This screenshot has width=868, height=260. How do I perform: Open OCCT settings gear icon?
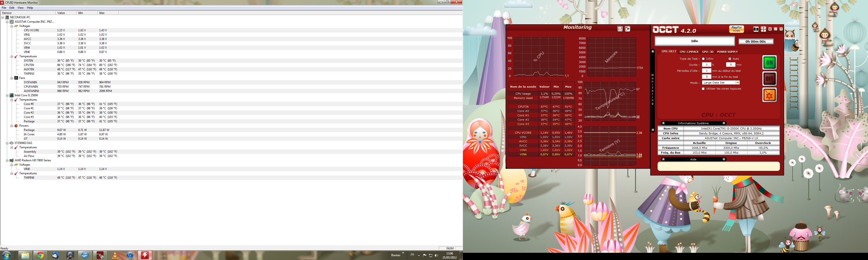pos(769,95)
